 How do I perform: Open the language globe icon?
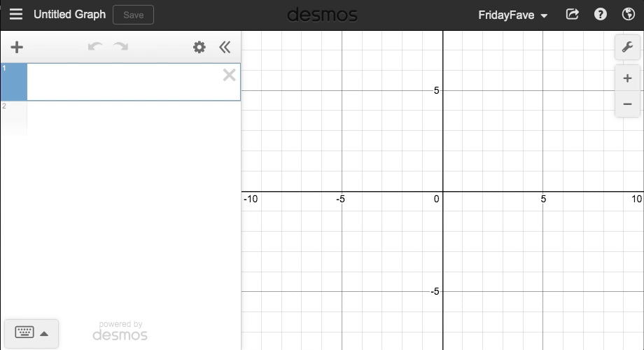click(x=628, y=14)
